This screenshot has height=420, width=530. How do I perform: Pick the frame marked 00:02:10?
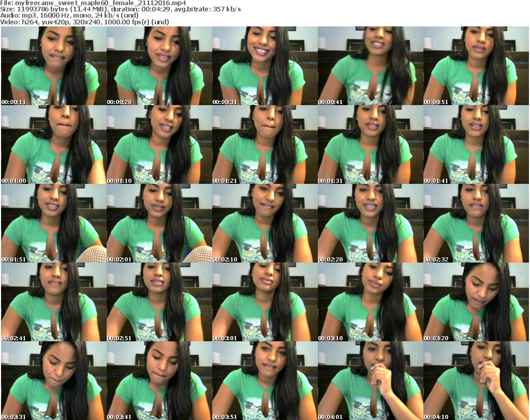[x=264, y=224]
